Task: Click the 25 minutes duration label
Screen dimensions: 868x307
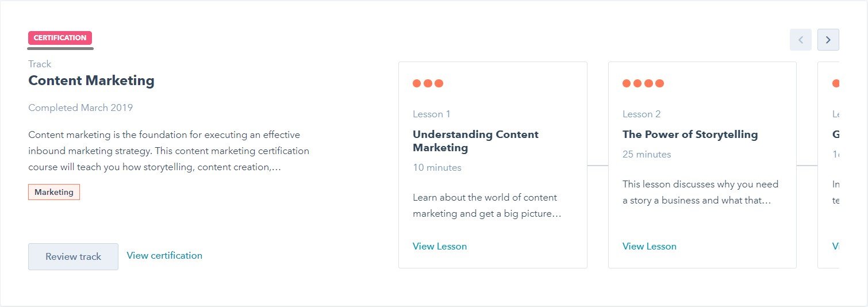Action: coord(647,154)
